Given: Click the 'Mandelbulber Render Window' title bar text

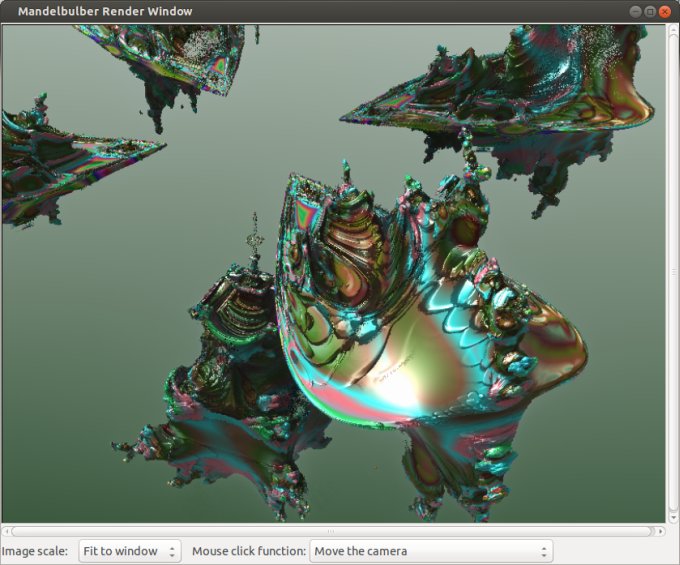Looking at the screenshot, I should click(105, 11).
